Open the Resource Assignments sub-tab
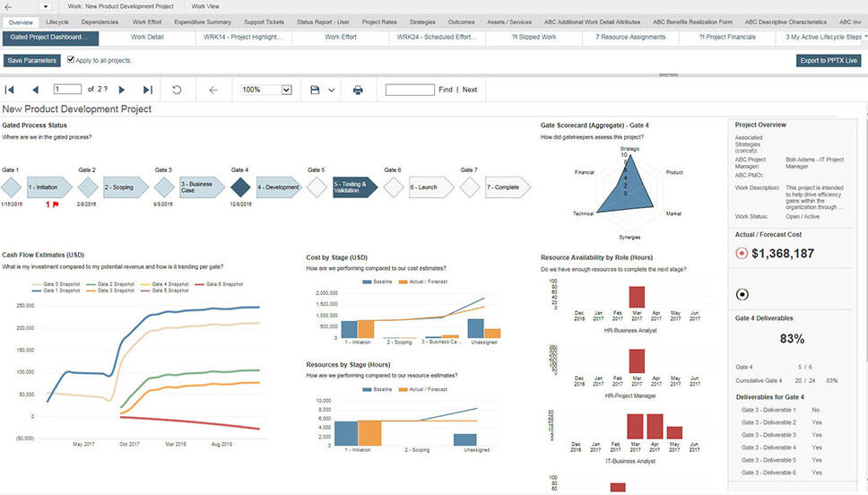Screen dimensions: 868x495 [630, 37]
